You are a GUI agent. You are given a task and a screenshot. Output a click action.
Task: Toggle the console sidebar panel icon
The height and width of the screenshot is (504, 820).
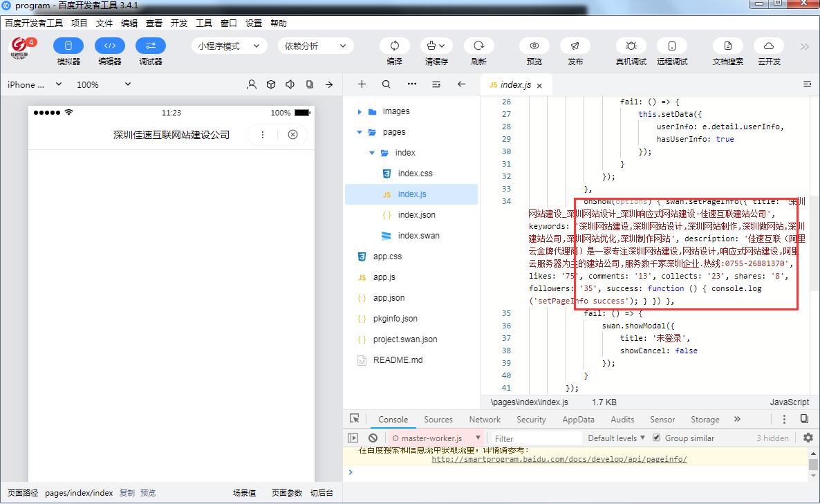click(x=353, y=438)
